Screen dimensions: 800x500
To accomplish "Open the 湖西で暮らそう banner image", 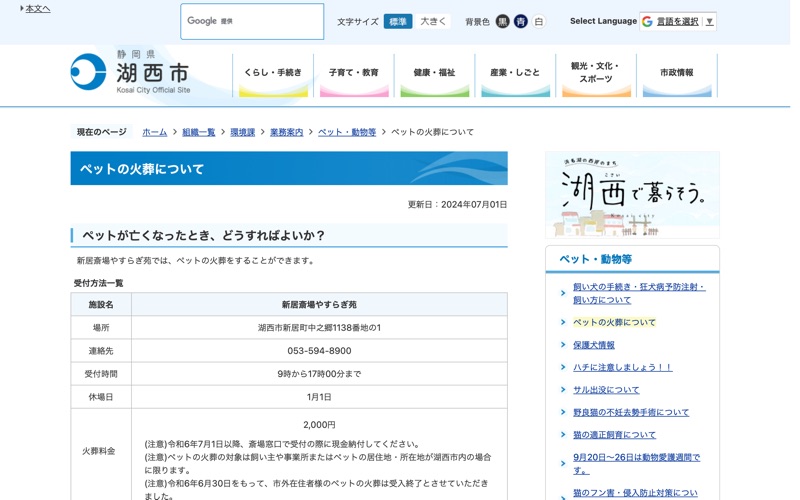I will point(632,195).
